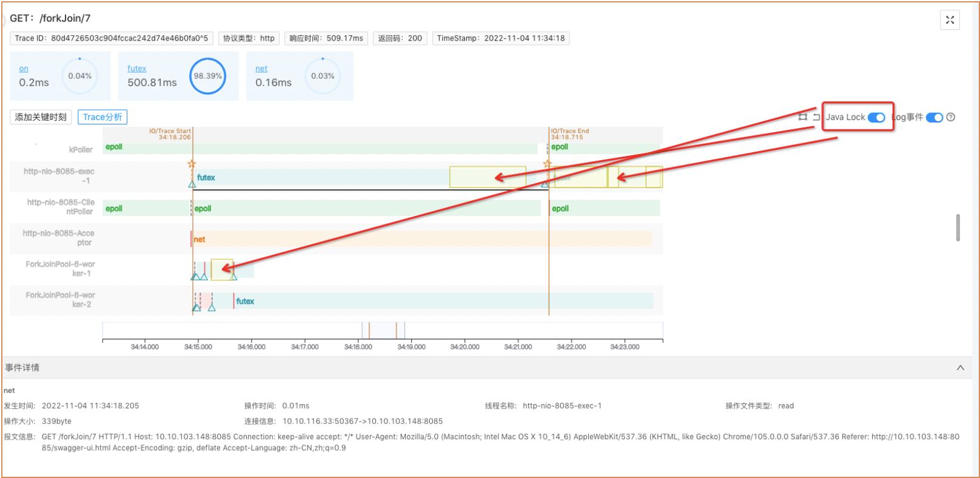This screenshot has height=478, width=980.
Task: Open the on metric link
Action: pyautogui.click(x=24, y=69)
